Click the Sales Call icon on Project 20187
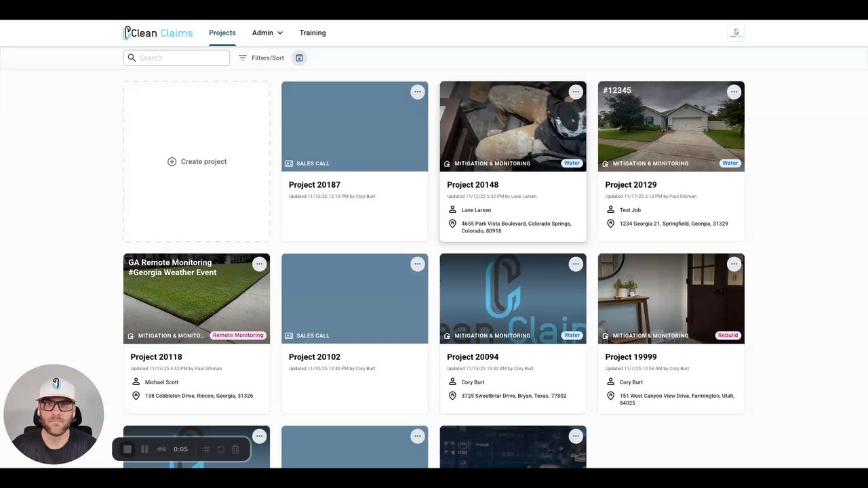Viewport: 868px width, 488px height. point(289,163)
